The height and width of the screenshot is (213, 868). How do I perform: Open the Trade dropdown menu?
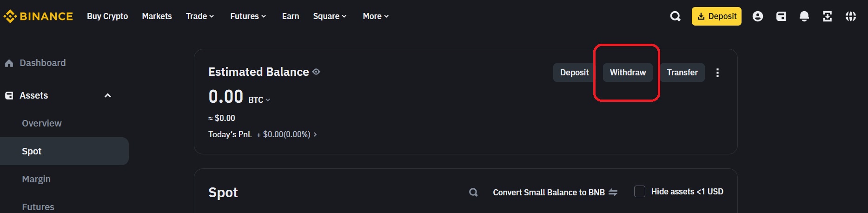[x=200, y=16]
